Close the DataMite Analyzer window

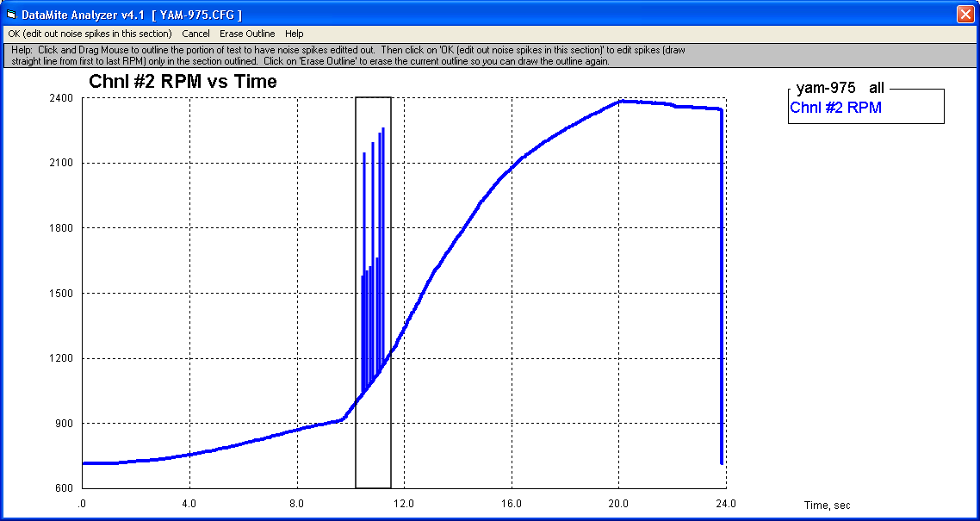point(965,14)
